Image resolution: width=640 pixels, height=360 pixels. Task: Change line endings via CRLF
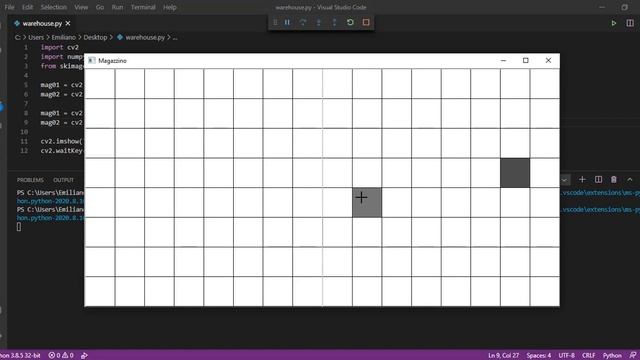[588, 356]
